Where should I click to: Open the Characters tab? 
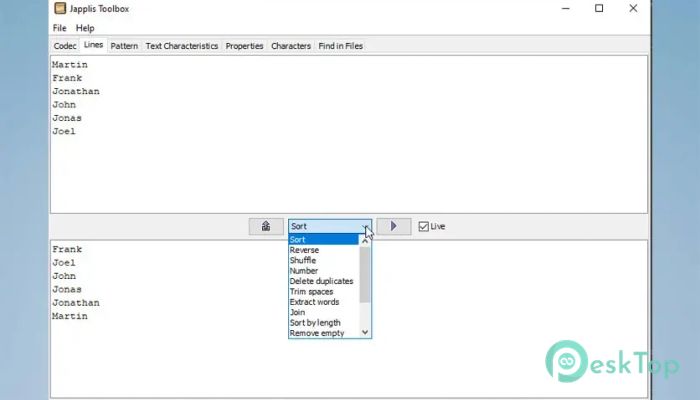pyautogui.click(x=291, y=46)
